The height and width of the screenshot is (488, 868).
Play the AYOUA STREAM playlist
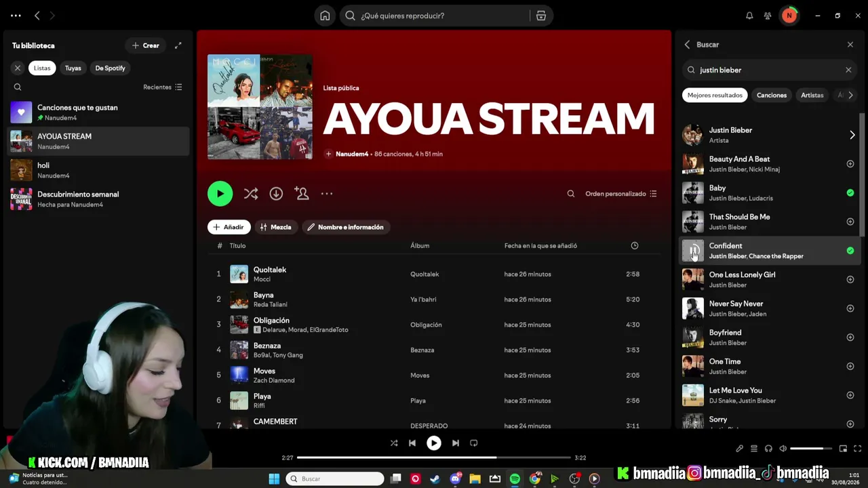tap(220, 194)
